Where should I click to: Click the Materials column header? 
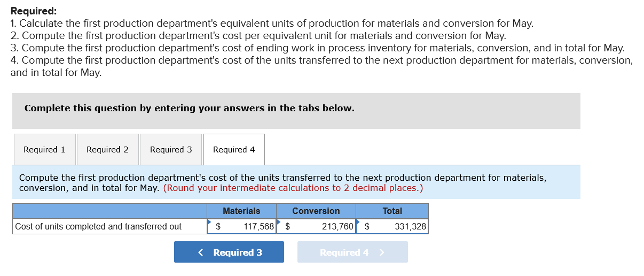click(241, 211)
